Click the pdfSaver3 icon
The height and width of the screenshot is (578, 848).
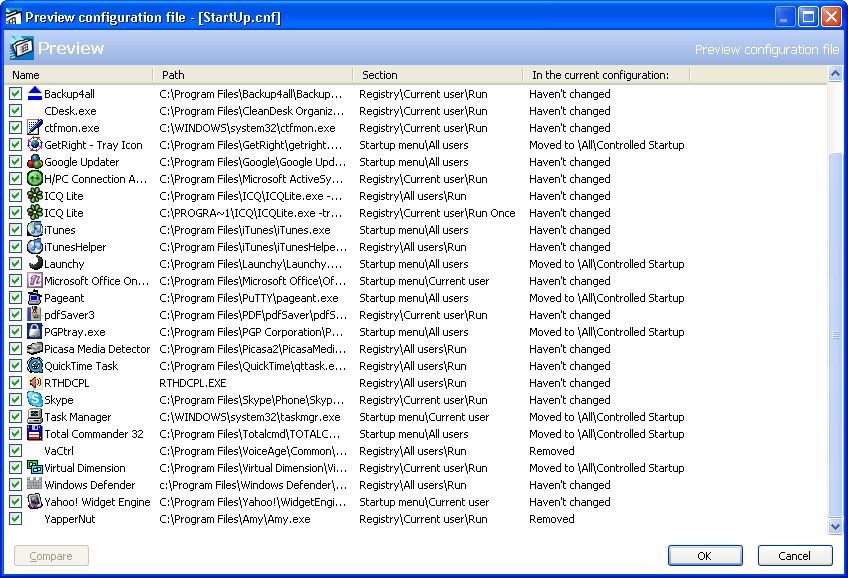click(x=35, y=315)
